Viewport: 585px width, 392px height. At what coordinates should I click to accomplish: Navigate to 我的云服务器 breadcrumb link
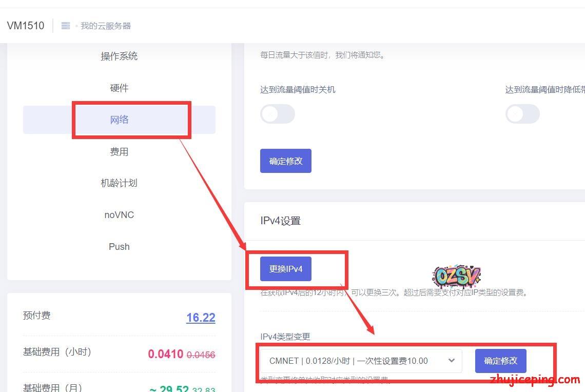point(106,26)
